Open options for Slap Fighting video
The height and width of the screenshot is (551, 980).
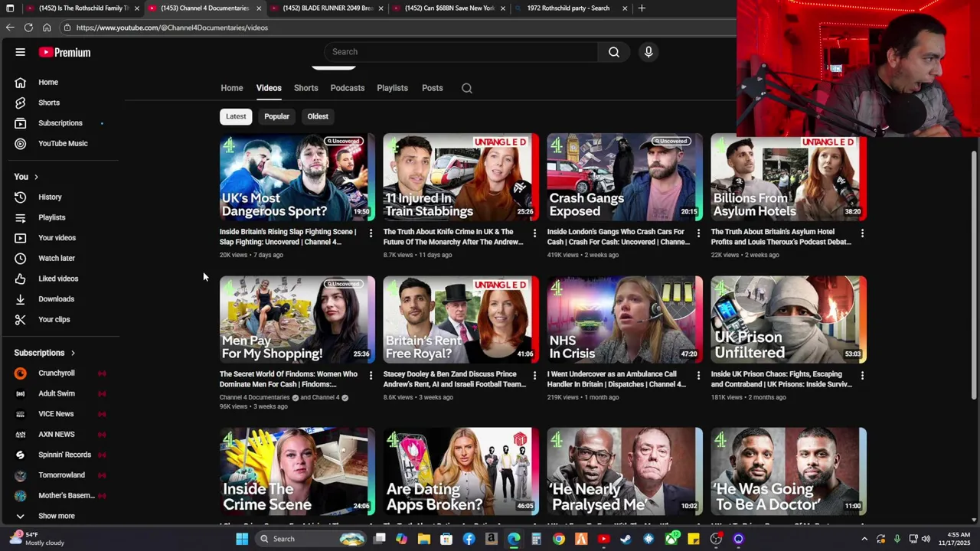371,233
